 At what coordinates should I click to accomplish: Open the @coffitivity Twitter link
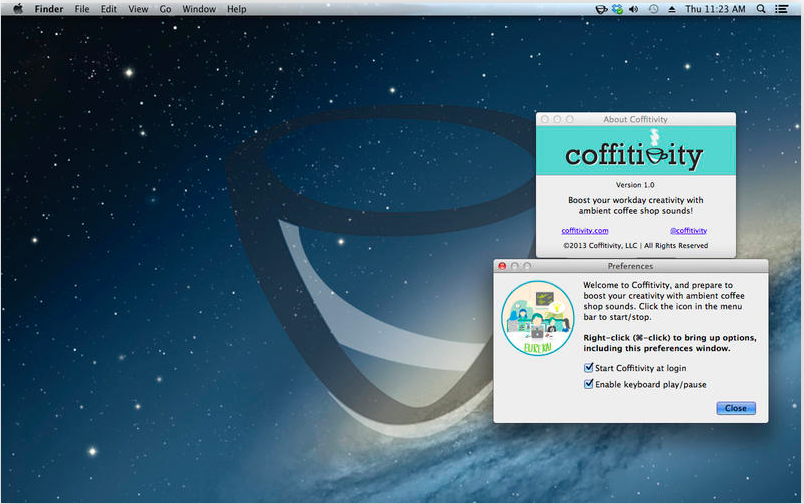point(688,231)
